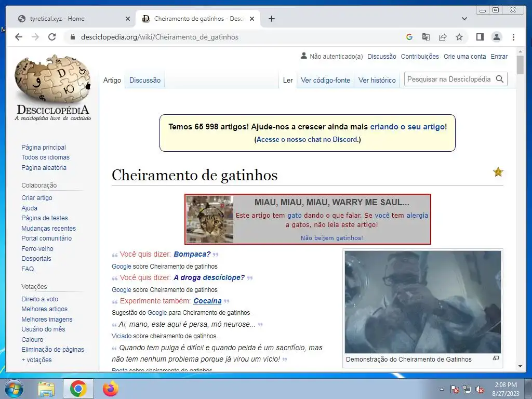The height and width of the screenshot is (399, 532).
Task: Bookmark this page with the star
Action: pos(459,37)
